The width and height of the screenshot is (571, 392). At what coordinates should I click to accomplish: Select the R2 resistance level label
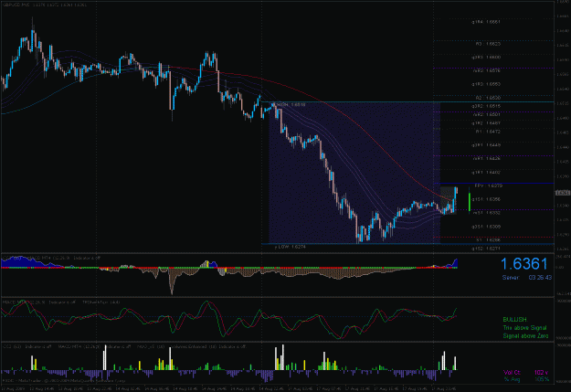pyautogui.click(x=488, y=98)
